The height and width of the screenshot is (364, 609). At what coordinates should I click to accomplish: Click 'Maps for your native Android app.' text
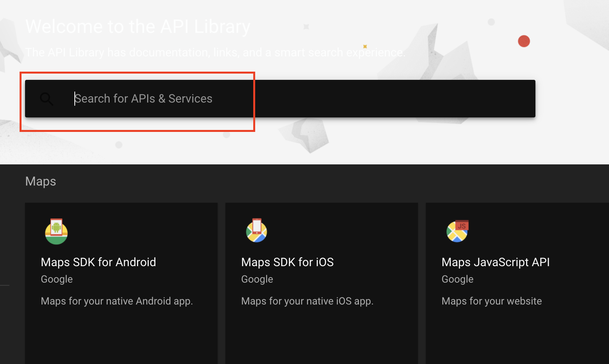pyautogui.click(x=117, y=301)
